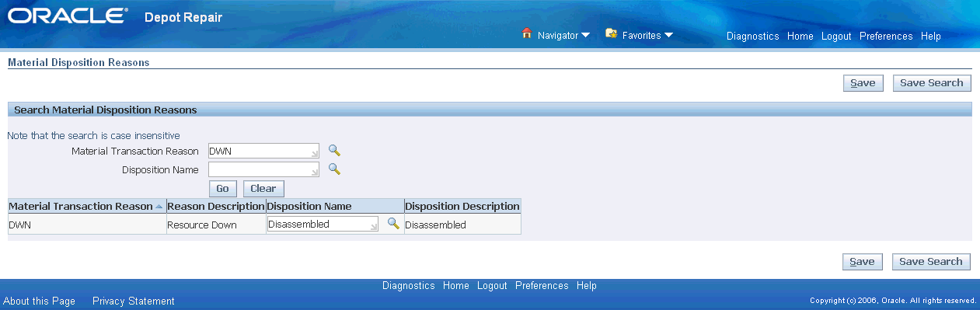Screen dimensions: 980x310
Task: Click Home link in top header
Action: [800, 37]
